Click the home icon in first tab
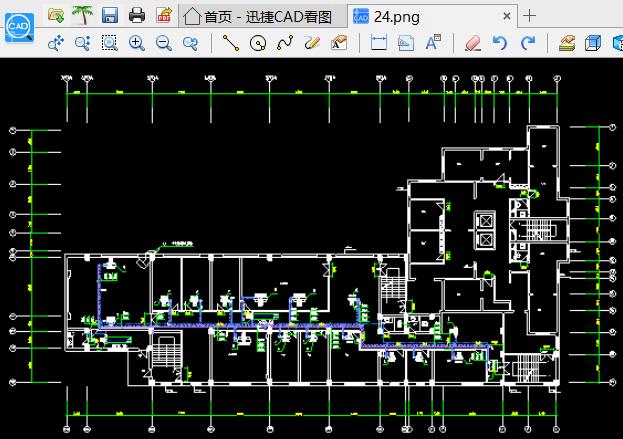 click(192, 17)
